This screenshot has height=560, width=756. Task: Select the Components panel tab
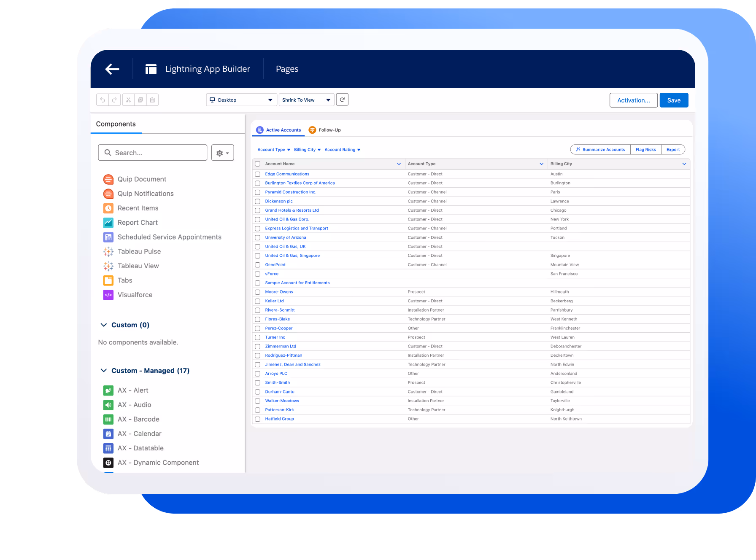coord(116,124)
